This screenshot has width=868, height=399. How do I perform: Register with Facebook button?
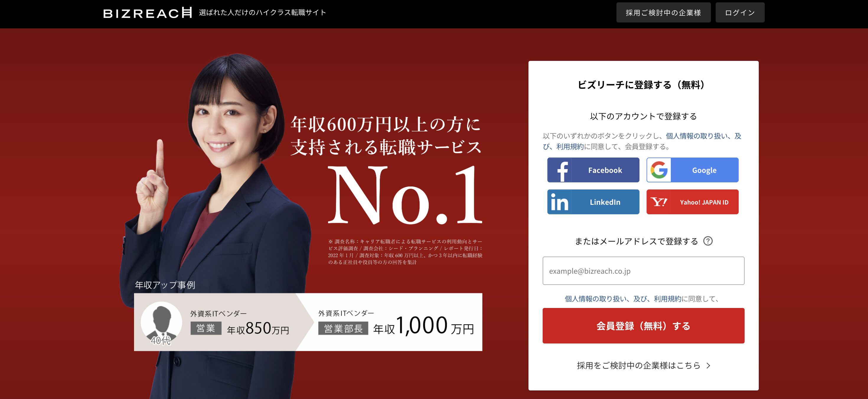[593, 170]
